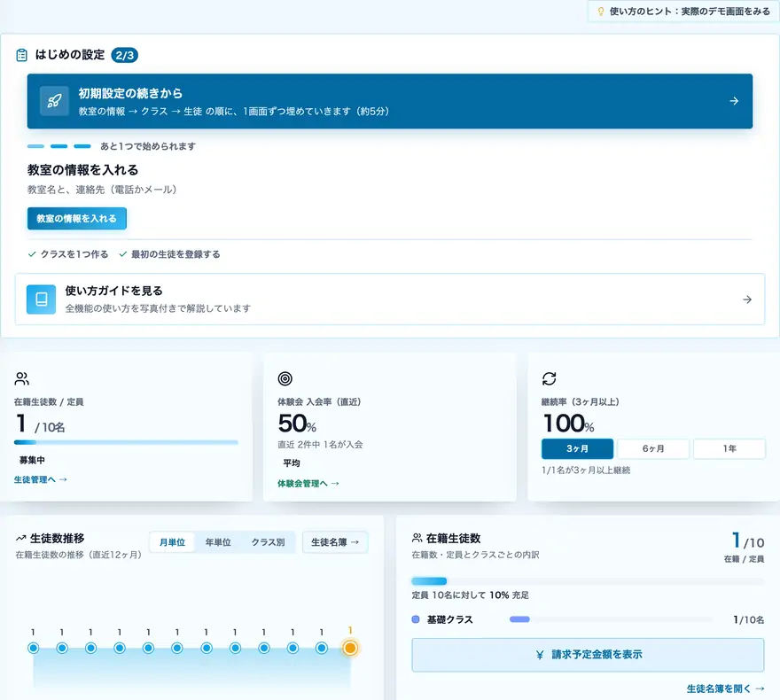Click the 募集中 status label

point(32,460)
